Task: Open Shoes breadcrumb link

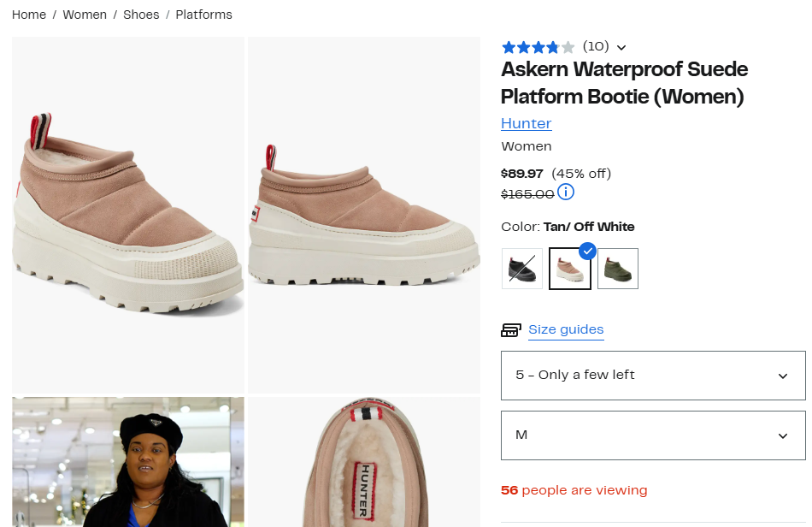Action: coord(141,15)
